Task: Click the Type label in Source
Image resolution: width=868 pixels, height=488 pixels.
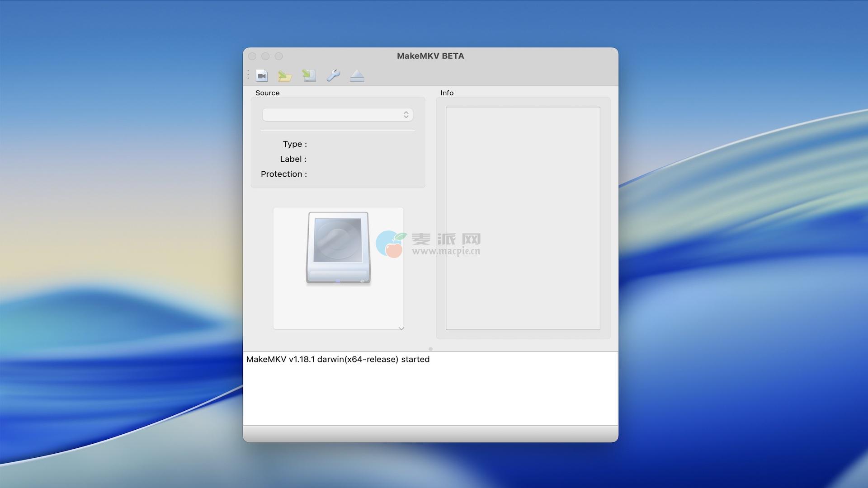Action: pyautogui.click(x=294, y=144)
